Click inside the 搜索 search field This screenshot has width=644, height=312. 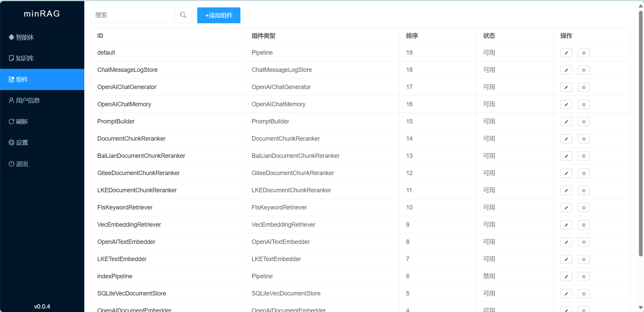[133, 15]
